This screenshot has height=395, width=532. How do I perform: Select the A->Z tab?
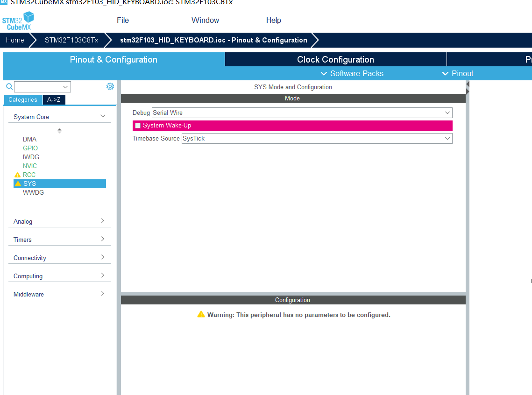54,99
